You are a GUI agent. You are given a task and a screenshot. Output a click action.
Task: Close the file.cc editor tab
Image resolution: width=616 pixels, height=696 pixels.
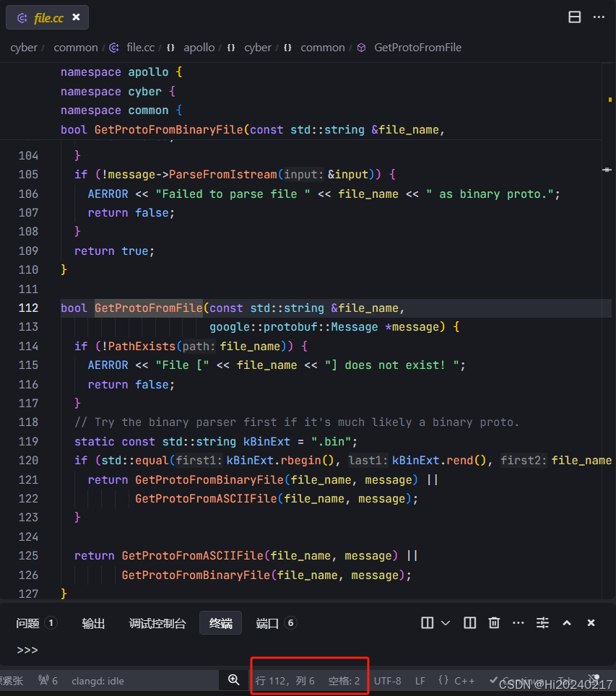pyautogui.click(x=76, y=17)
